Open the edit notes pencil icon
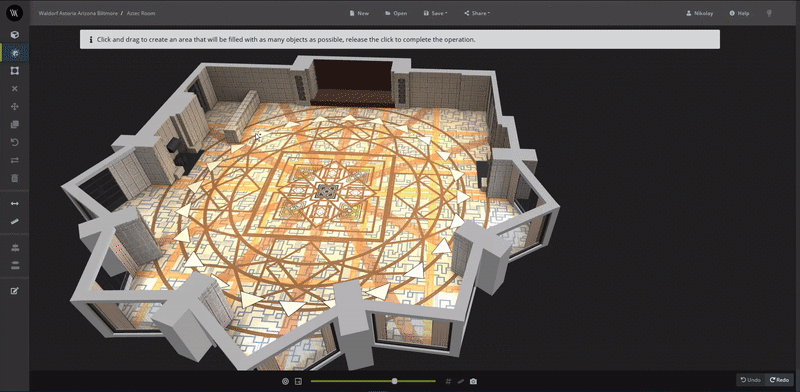The width and height of the screenshot is (800, 392). click(x=15, y=291)
